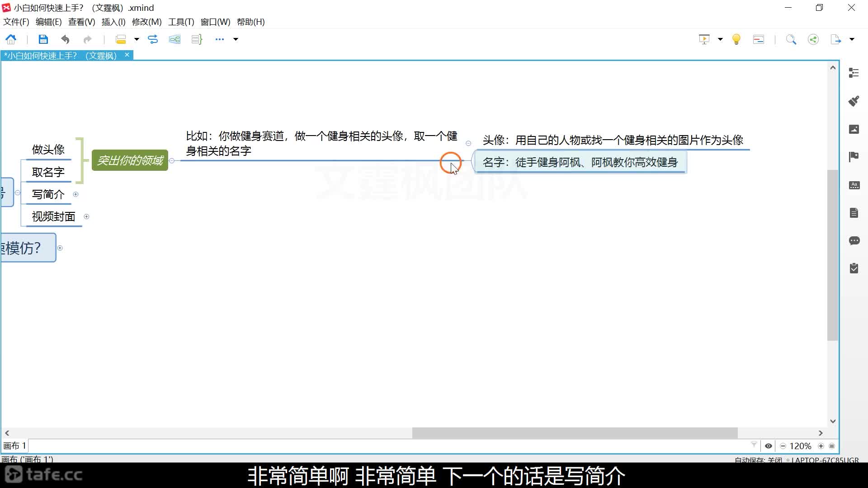The image size is (868, 488).
Task: Click the 120% zoom level value
Action: click(801, 446)
